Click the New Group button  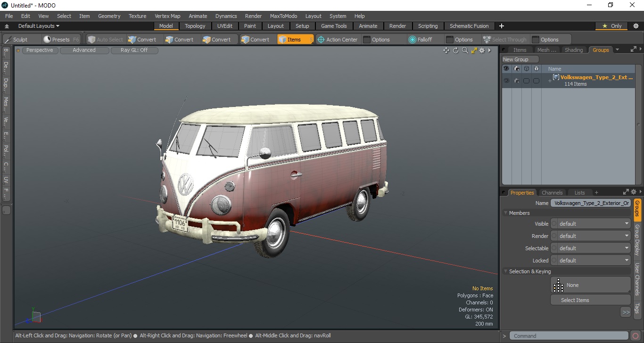pyautogui.click(x=520, y=59)
